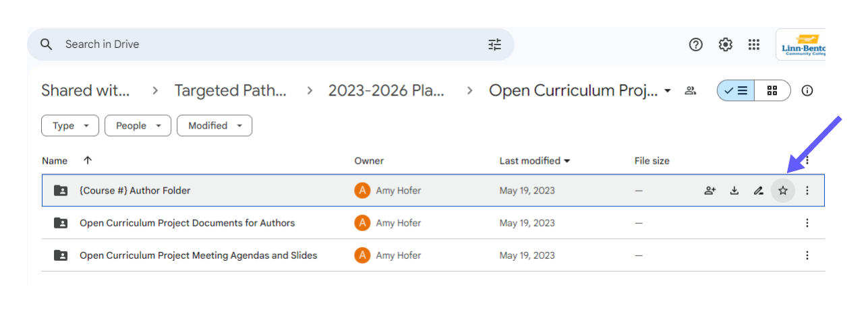Screen dimensions: 868x316
Task: Click Amy Hofer name in Documents for Authors row
Action: [x=399, y=223]
